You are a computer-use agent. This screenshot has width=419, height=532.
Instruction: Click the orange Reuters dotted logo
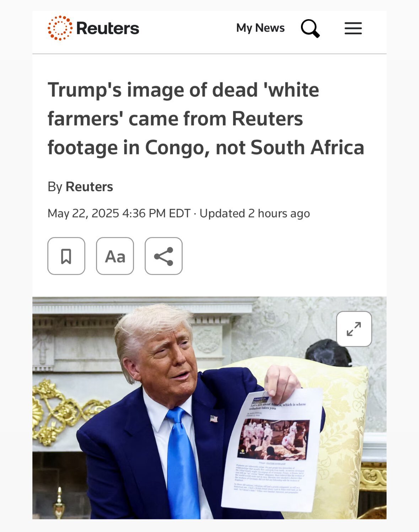pyautogui.click(x=60, y=28)
